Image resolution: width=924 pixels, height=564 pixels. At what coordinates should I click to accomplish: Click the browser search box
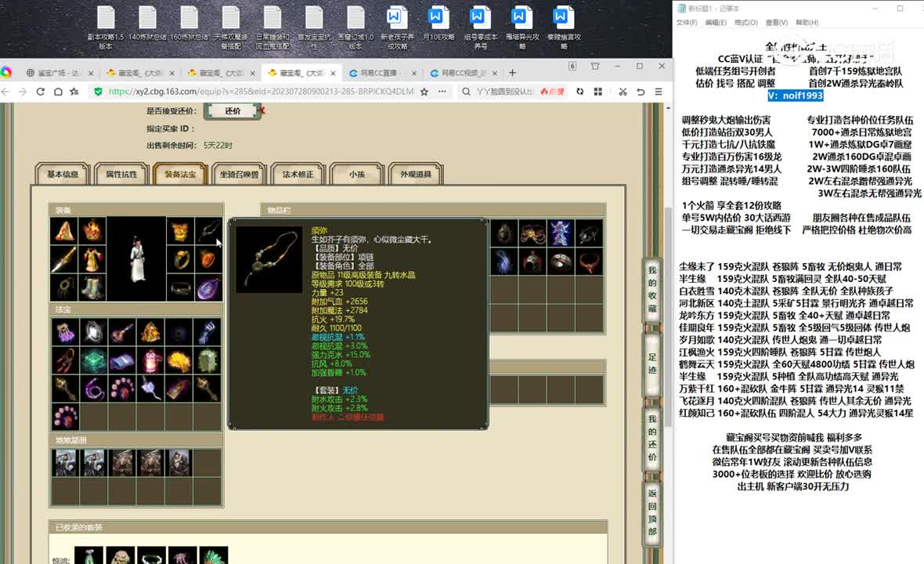coord(504,92)
